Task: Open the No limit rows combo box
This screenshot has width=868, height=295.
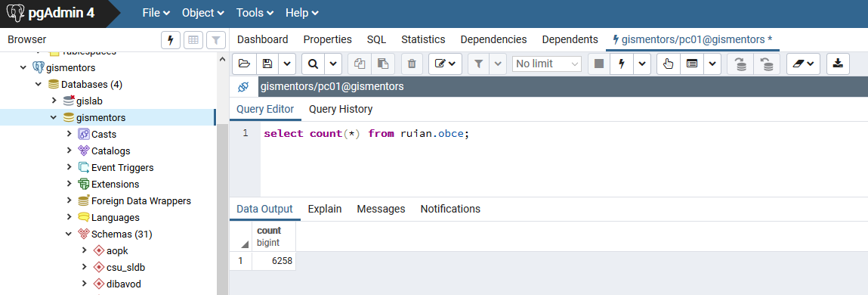Action: pos(546,64)
